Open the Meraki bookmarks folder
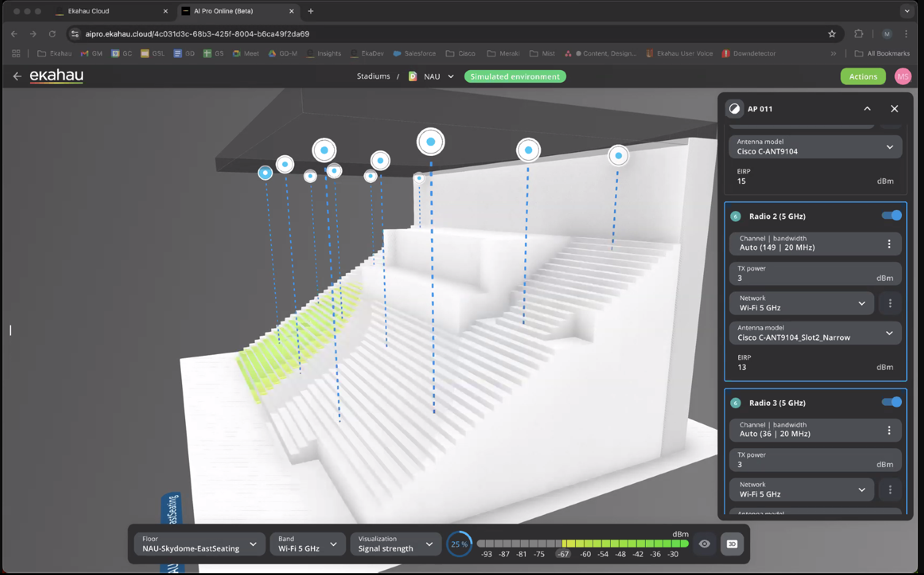The height and width of the screenshot is (575, 924). pos(503,53)
